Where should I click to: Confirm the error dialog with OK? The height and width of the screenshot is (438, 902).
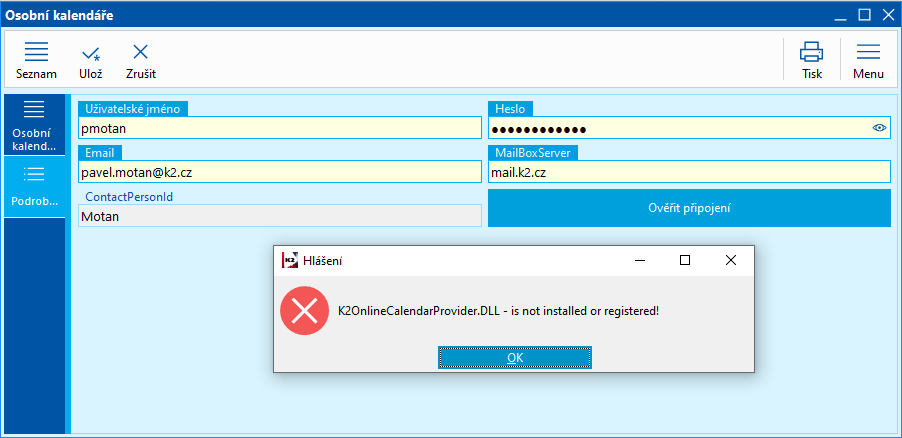[515, 357]
